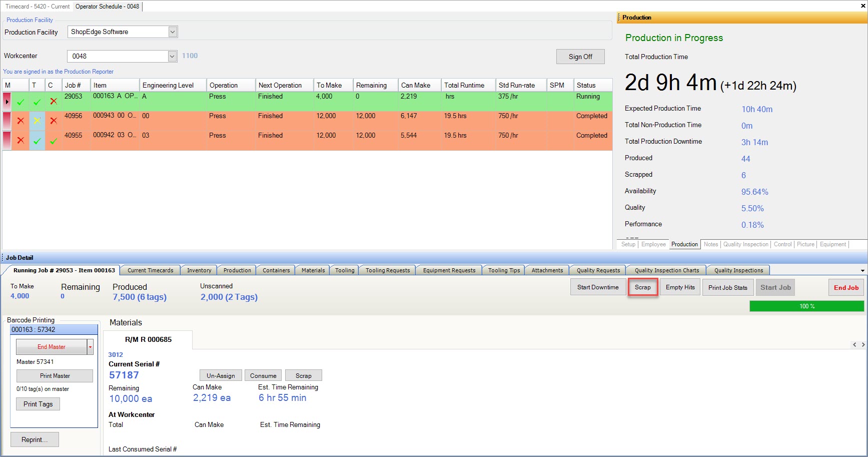Open the Quality Requests tab
The image size is (868, 457).
tap(598, 270)
